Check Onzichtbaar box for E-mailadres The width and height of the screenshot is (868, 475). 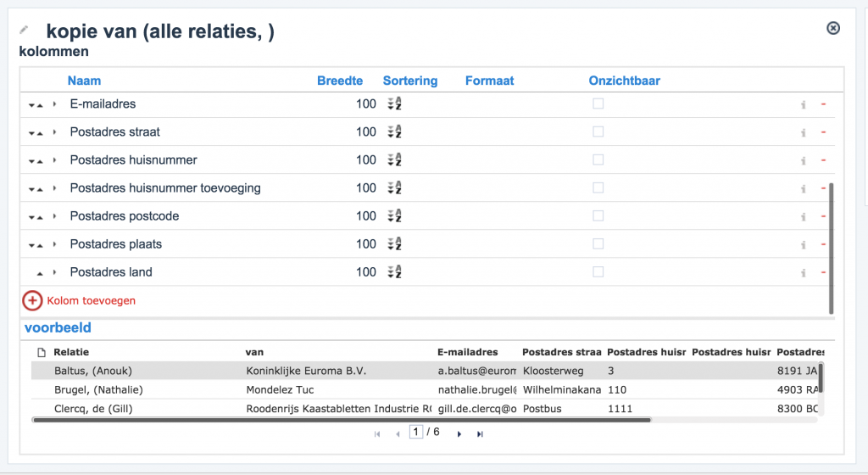point(598,103)
